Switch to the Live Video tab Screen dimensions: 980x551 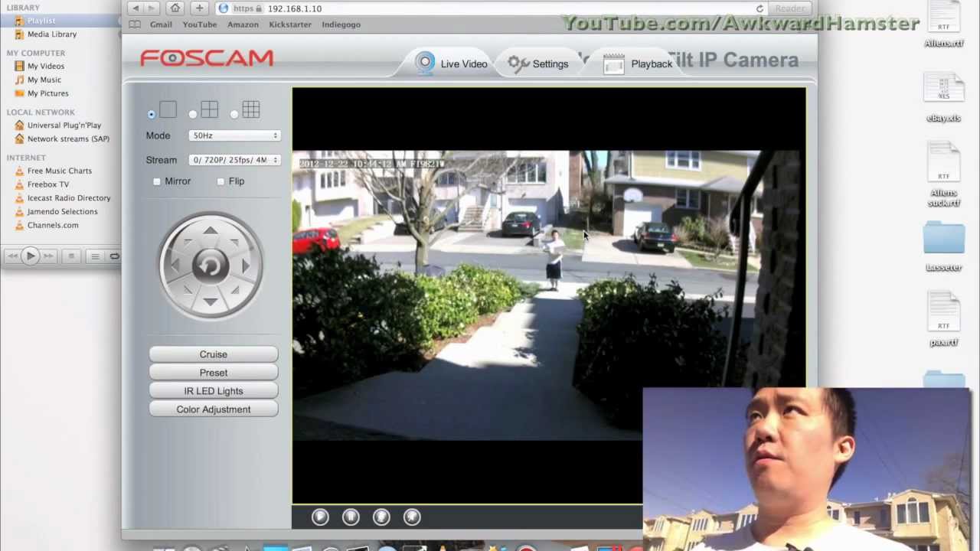(x=452, y=64)
